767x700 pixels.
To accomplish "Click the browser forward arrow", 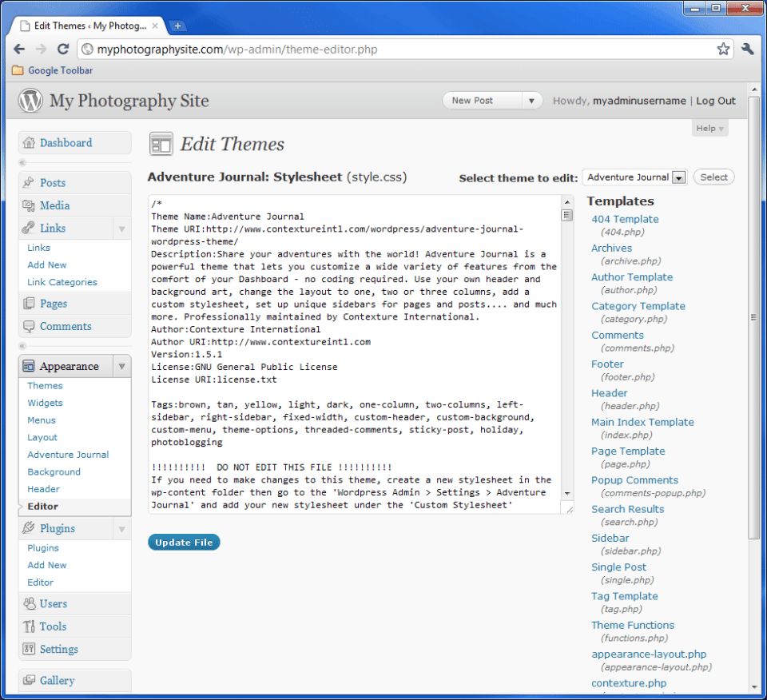I will [x=41, y=49].
